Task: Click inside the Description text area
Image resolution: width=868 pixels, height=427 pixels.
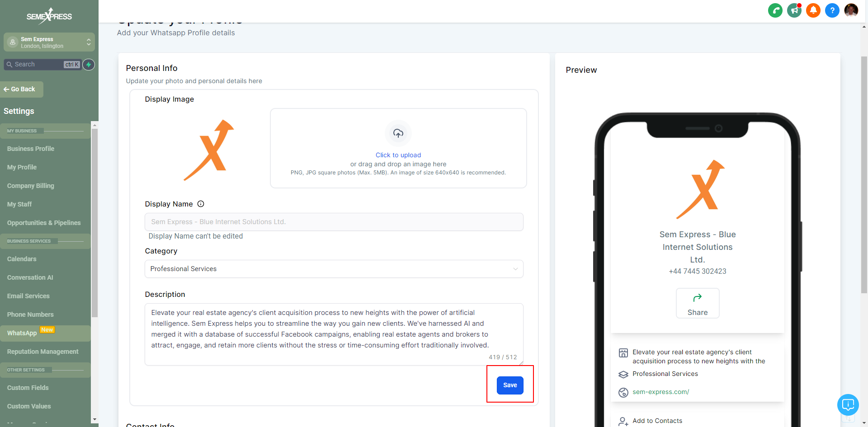Action: [334, 334]
